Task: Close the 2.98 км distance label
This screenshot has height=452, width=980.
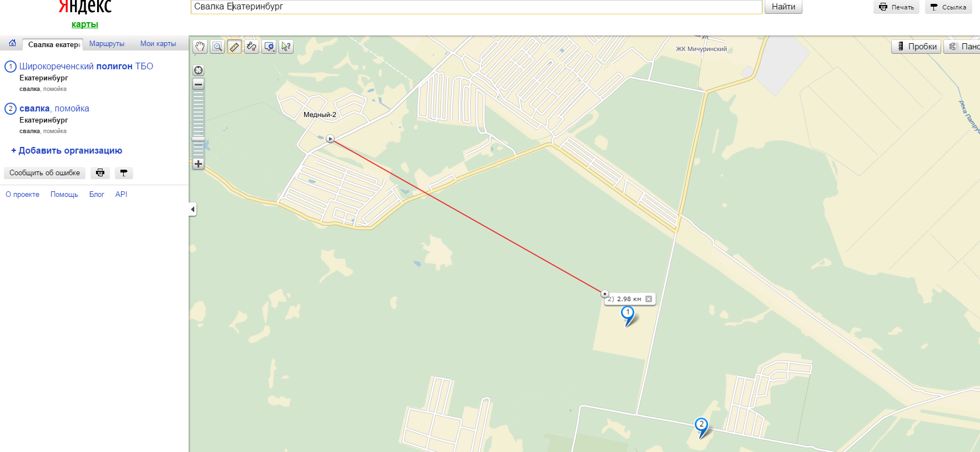Action: (649, 299)
